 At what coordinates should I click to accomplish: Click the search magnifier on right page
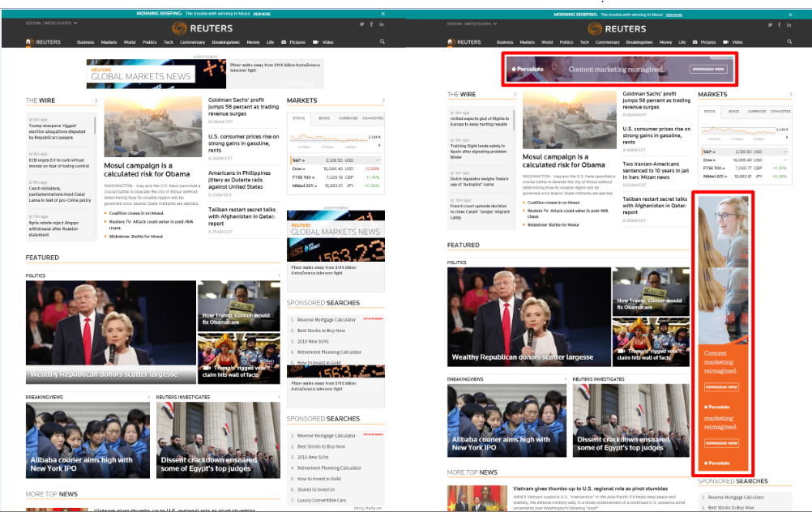point(790,41)
